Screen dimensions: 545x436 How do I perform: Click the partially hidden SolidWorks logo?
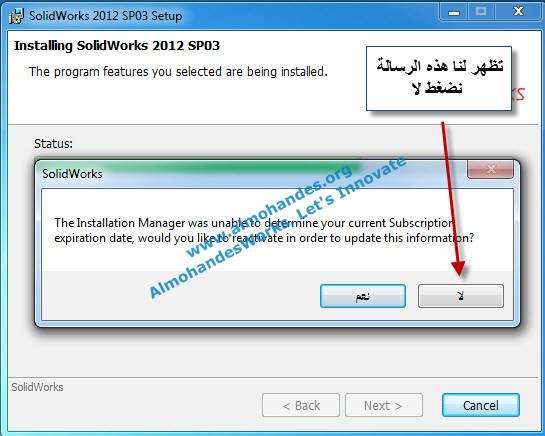tap(518, 94)
